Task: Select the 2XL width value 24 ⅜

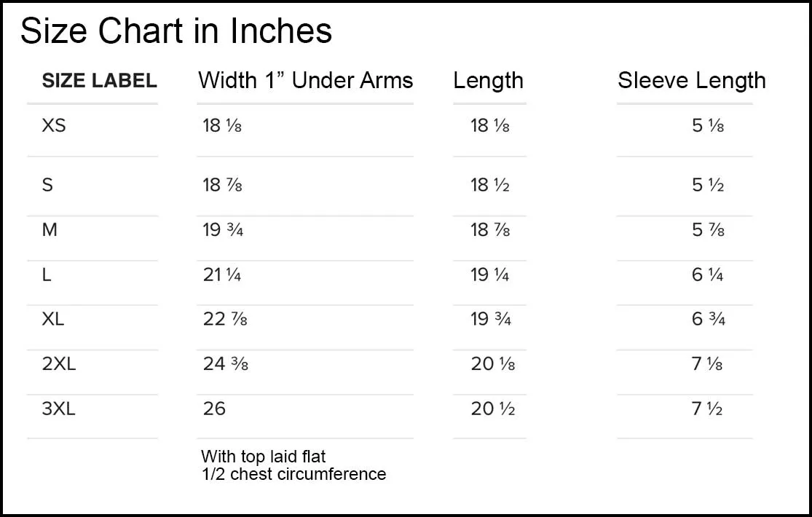Action: pos(226,363)
